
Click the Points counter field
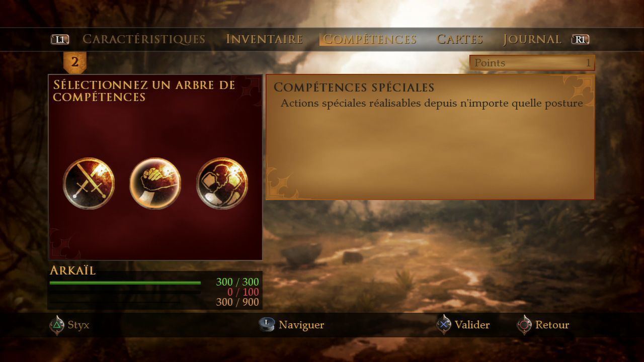tap(532, 63)
